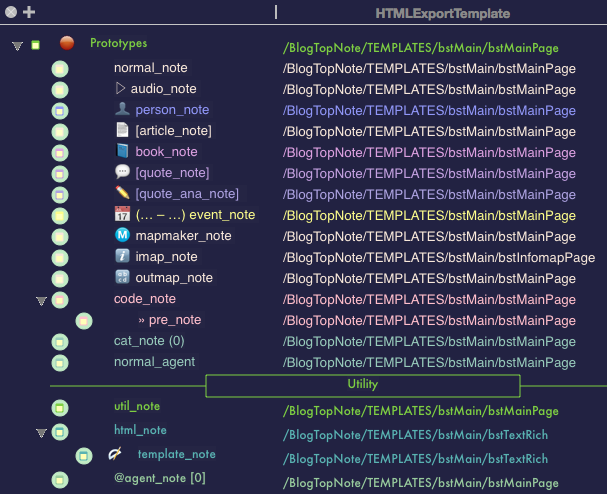Select the cat_note (0) row title
Viewport: 607px width, 494px height.
(149, 340)
